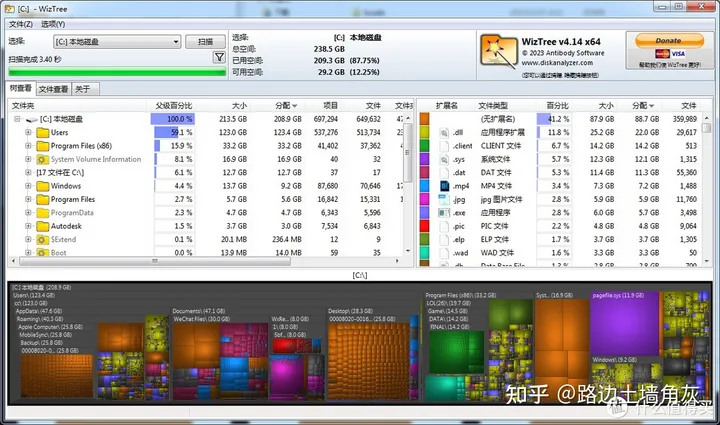
Task: Click the .exe application file icon
Action: click(444, 212)
